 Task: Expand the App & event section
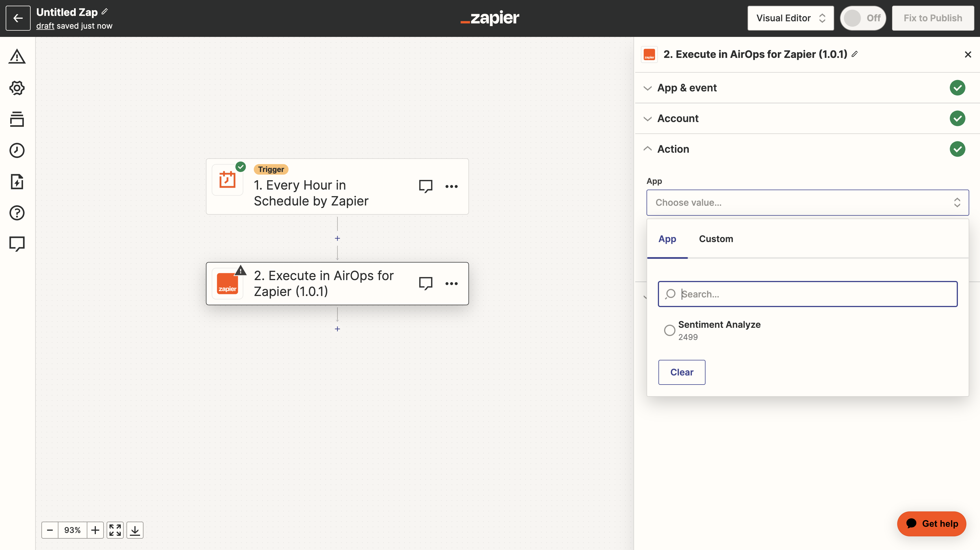tap(687, 88)
